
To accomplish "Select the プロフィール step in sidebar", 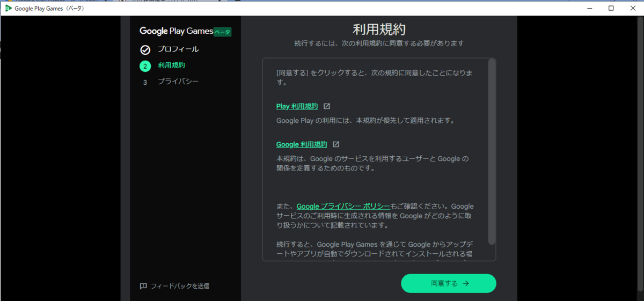I will click(x=178, y=49).
